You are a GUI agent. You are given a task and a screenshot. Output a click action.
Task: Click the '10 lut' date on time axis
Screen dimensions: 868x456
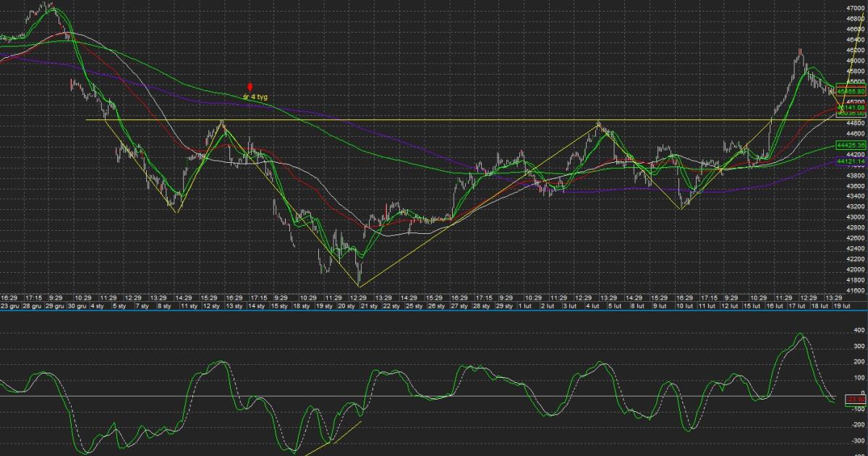[x=684, y=326]
